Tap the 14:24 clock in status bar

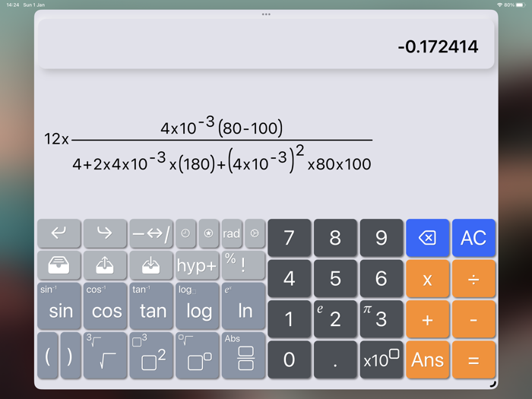13,5
